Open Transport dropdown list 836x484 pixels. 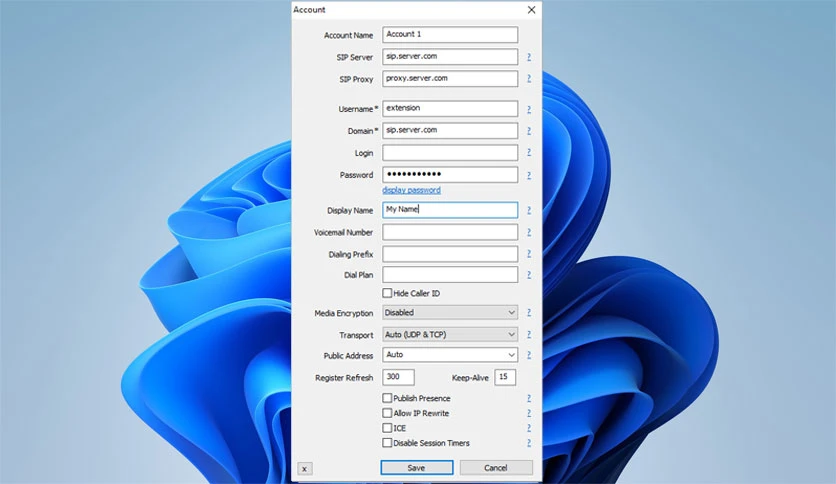coord(450,335)
